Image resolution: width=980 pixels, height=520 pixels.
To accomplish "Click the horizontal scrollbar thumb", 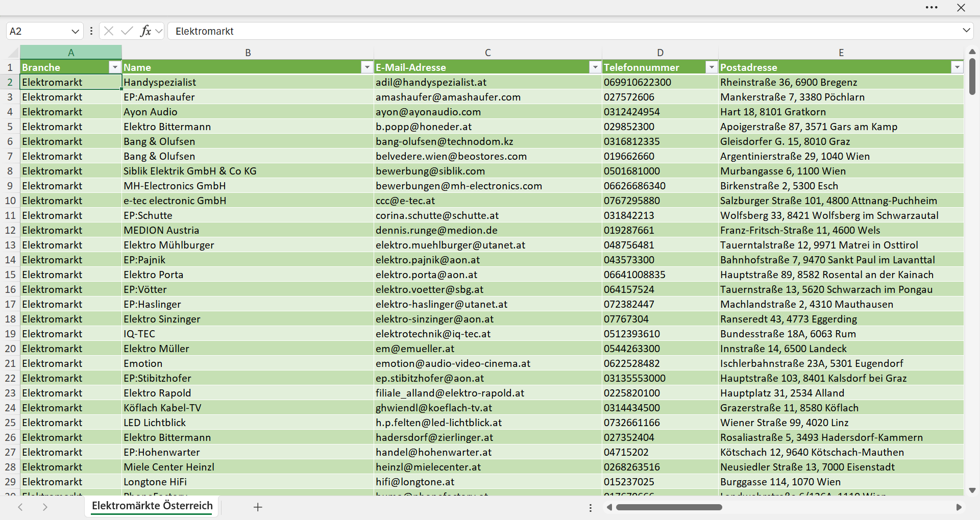I will (669, 507).
